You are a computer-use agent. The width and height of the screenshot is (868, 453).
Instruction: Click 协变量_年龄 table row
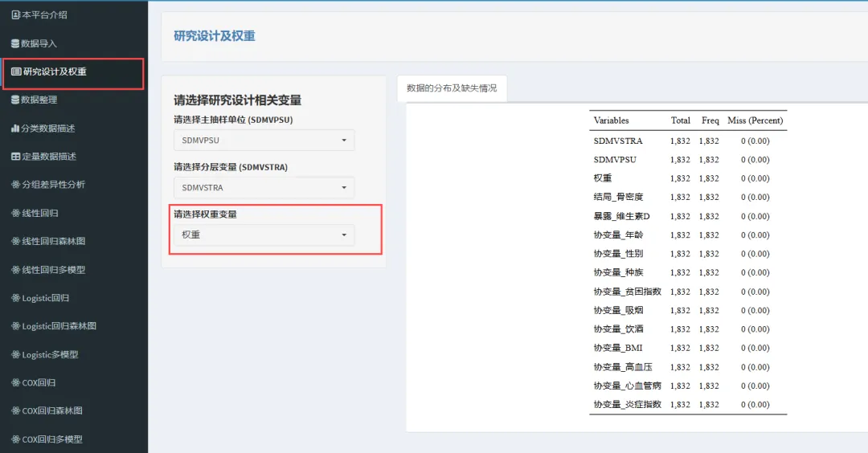pos(688,235)
